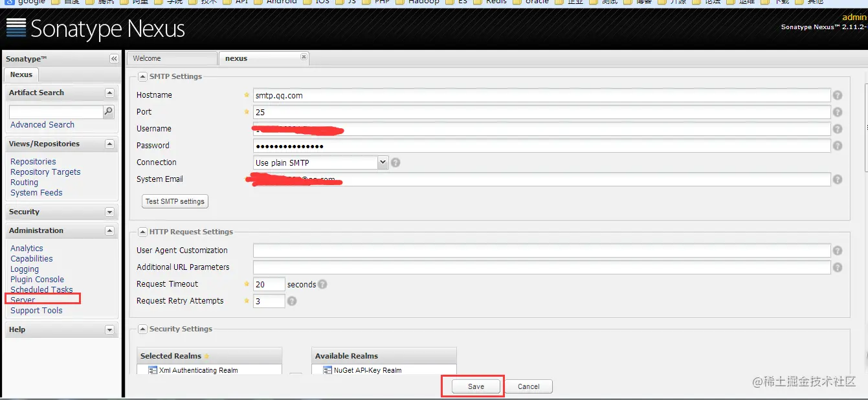Open Analytics under Administration

27,249
